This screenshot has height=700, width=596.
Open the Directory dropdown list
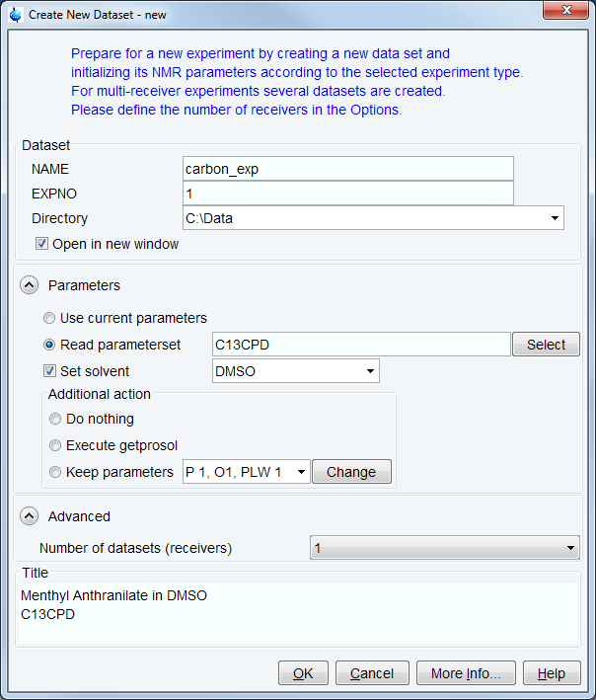555,218
